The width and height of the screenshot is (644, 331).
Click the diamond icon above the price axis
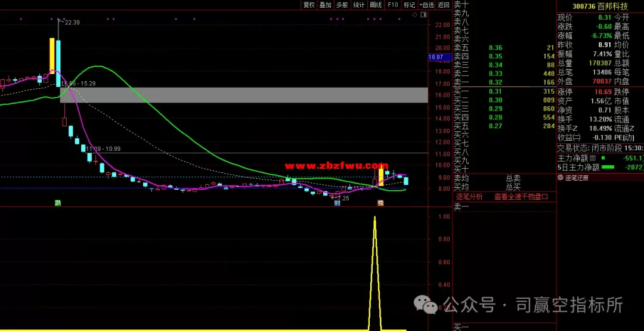tap(415, 15)
